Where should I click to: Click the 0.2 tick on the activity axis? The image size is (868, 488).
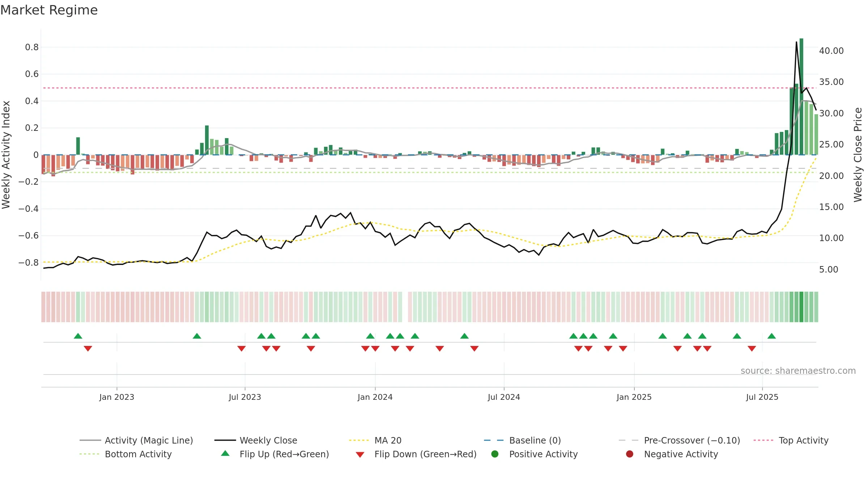point(32,128)
